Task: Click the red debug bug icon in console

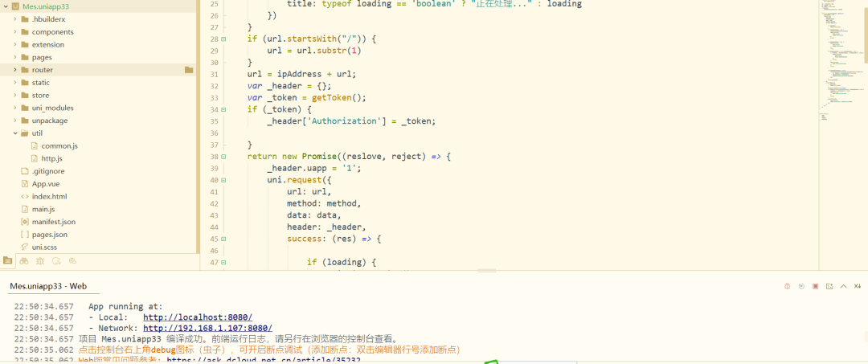Action: 787,286
